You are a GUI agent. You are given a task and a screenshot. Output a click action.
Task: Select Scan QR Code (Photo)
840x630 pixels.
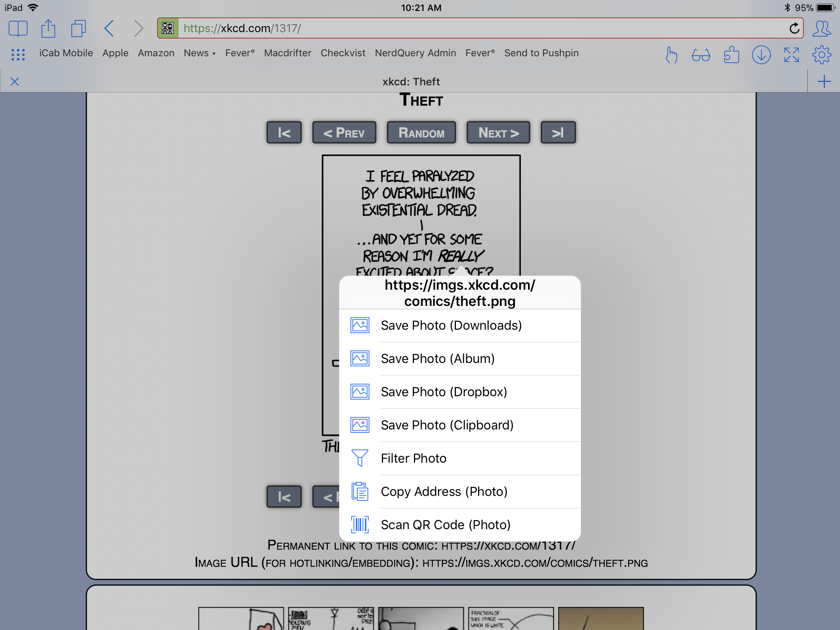pyautogui.click(x=460, y=525)
